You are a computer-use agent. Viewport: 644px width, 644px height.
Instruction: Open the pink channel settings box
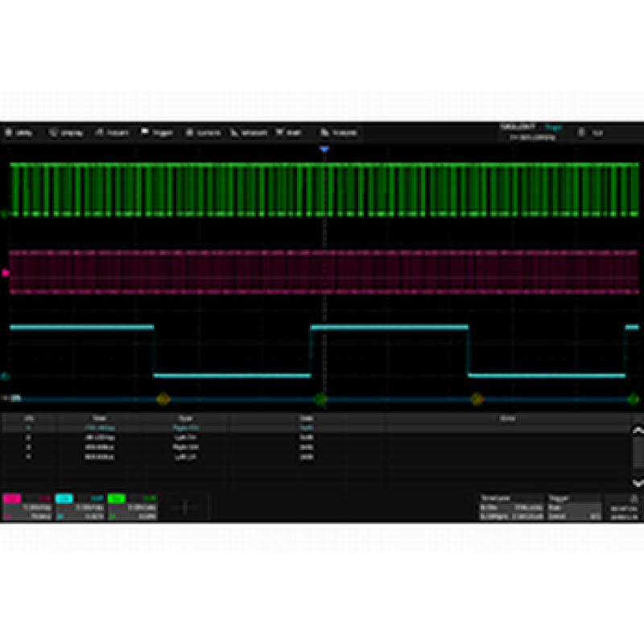pos(27,508)
